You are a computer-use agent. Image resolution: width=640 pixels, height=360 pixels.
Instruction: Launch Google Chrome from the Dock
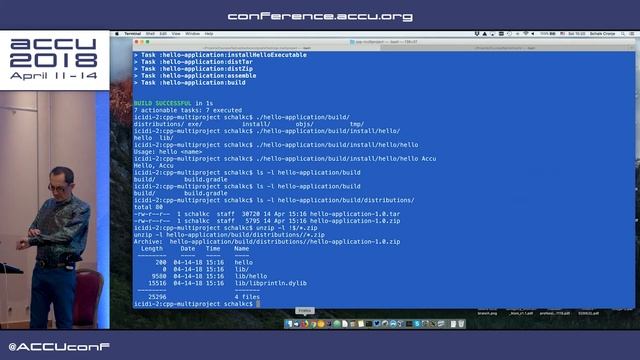(x=313, y=324)
